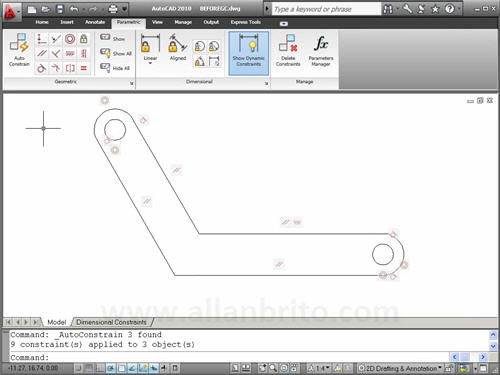Open the Dimensional Constraints layout tab
The width and height of the screenshot is (500, 375).
tap(111, 322)
